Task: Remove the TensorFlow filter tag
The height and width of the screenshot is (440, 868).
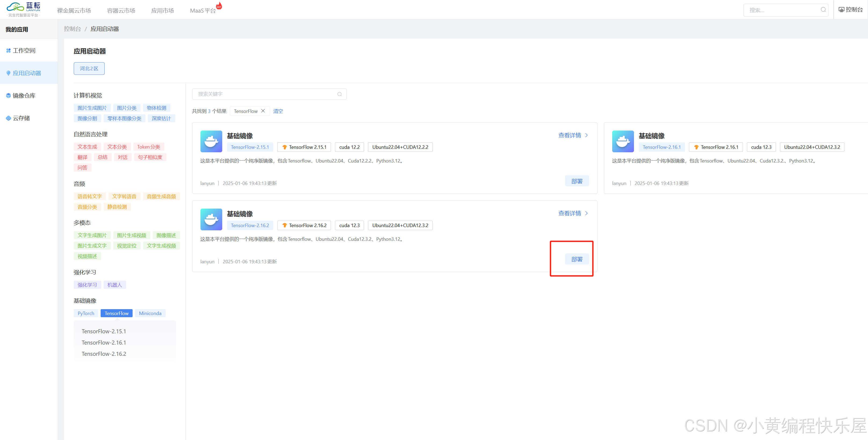Action: pyautogui.click(x=263, y=111)
